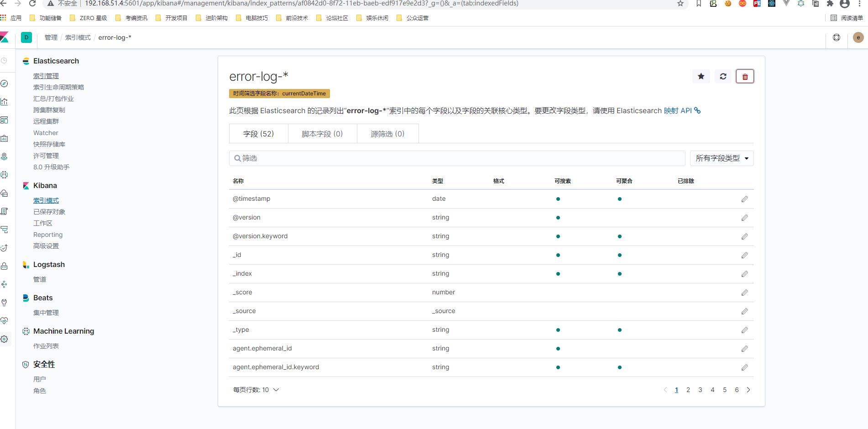This screenshot has height=429, width=868.
Task: Click next page arrow in pagination
Action: coord(748,390)
